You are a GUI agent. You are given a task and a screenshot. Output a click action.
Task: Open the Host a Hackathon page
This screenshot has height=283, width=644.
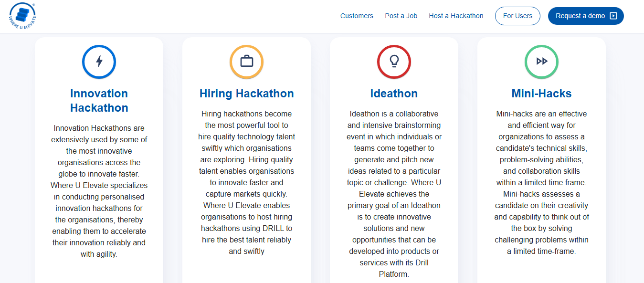click(456, 16)
